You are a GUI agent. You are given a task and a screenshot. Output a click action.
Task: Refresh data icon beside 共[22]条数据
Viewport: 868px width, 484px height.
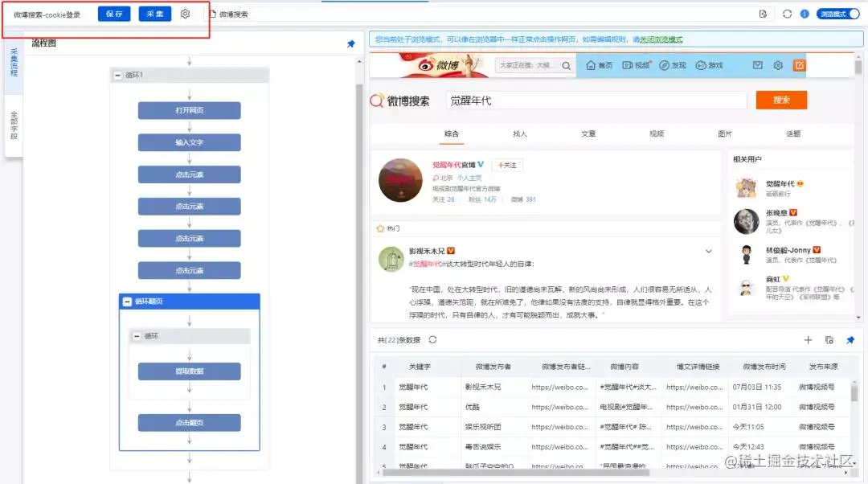(432, 339)
